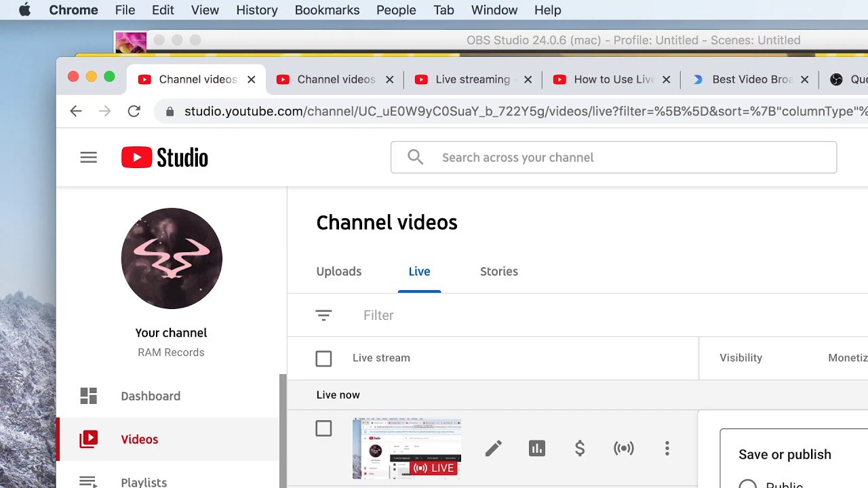Click the padlock site info icon
The width and height of the screenshot is (868, 488).
(170, 112)
